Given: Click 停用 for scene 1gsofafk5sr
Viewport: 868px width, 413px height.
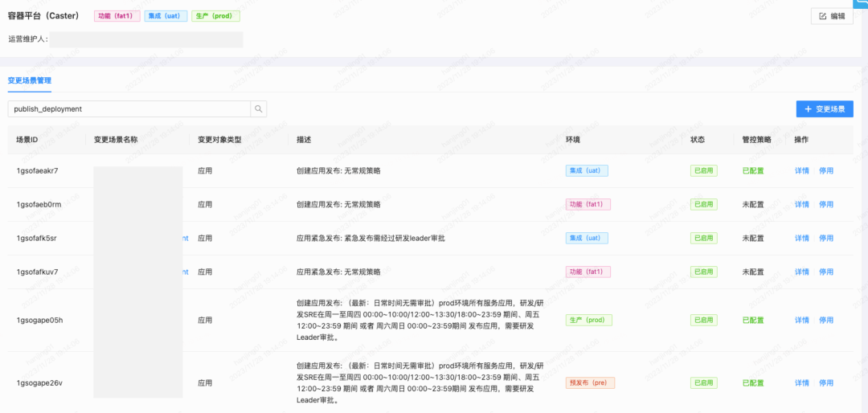Looking at the screenshot, I should pyautogui.click(x=826, y=239).
